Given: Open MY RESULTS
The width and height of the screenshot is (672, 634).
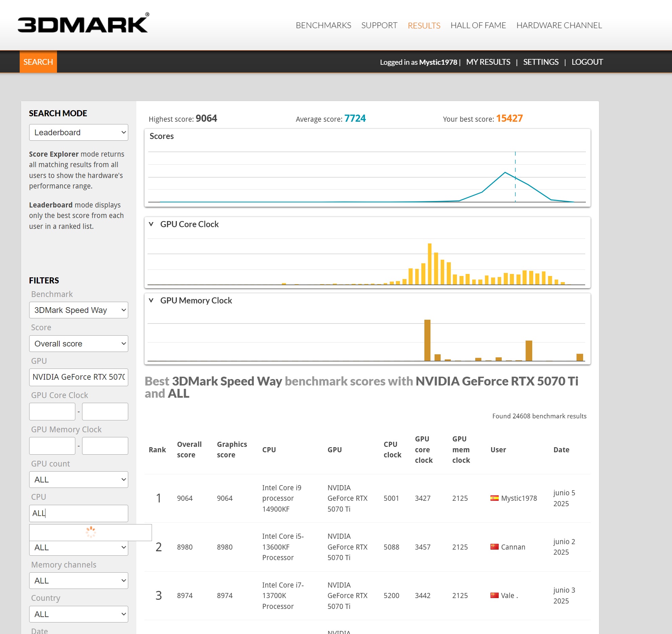Looking at the screenshot, I should (x=488, y=62).
